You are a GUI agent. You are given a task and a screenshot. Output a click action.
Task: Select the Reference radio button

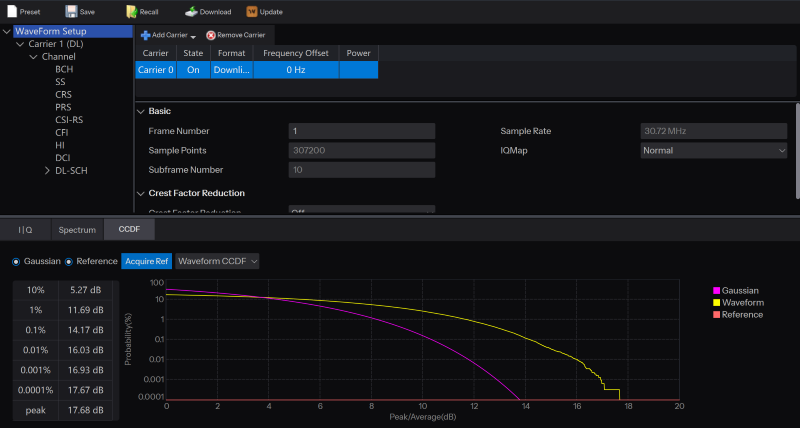tap(69, 261)
